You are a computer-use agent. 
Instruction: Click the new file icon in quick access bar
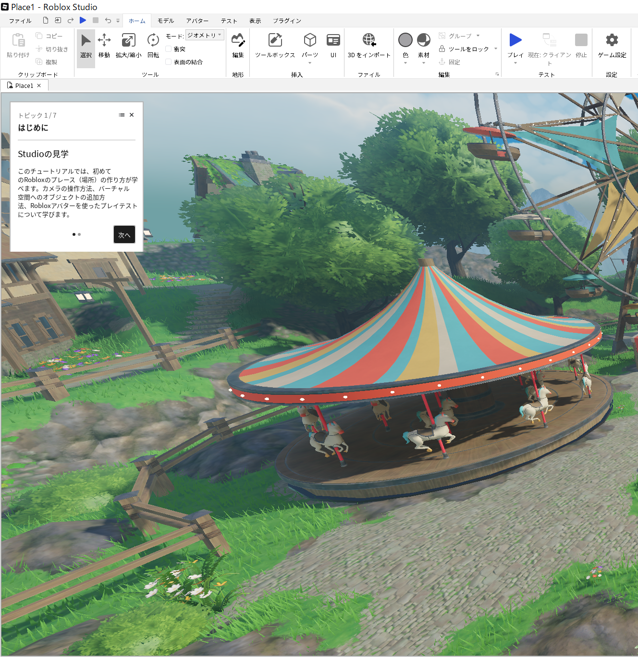46,20
